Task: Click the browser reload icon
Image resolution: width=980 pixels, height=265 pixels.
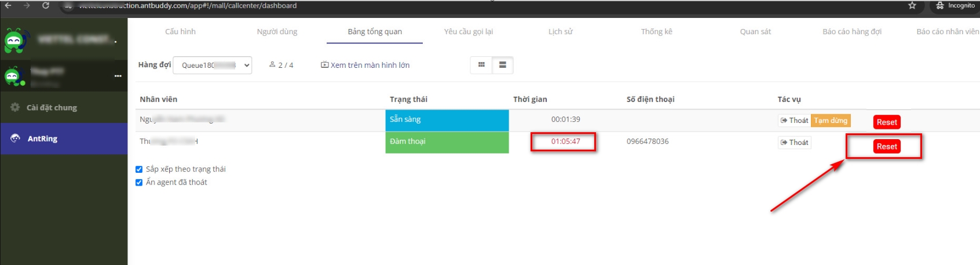Action: (46, 5)
